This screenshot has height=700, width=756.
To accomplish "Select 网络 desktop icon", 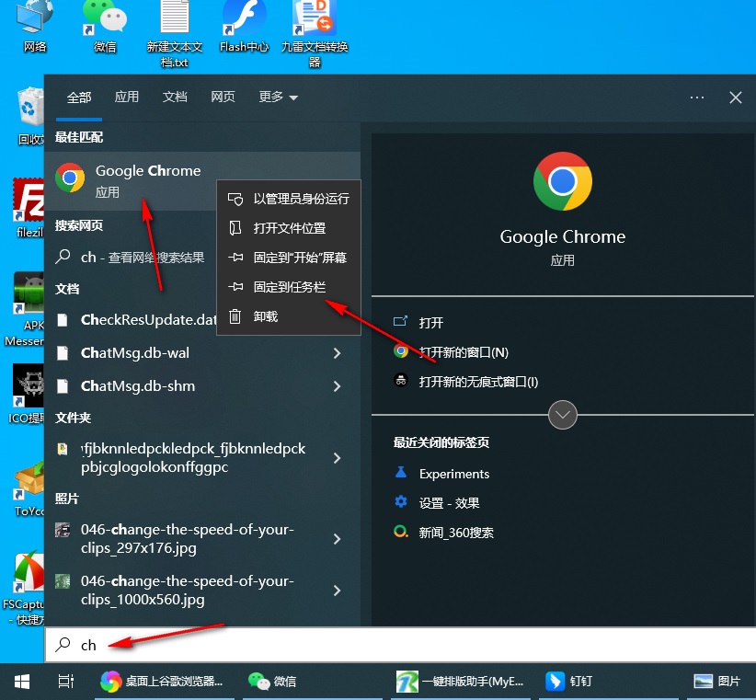I will [35, 27].
